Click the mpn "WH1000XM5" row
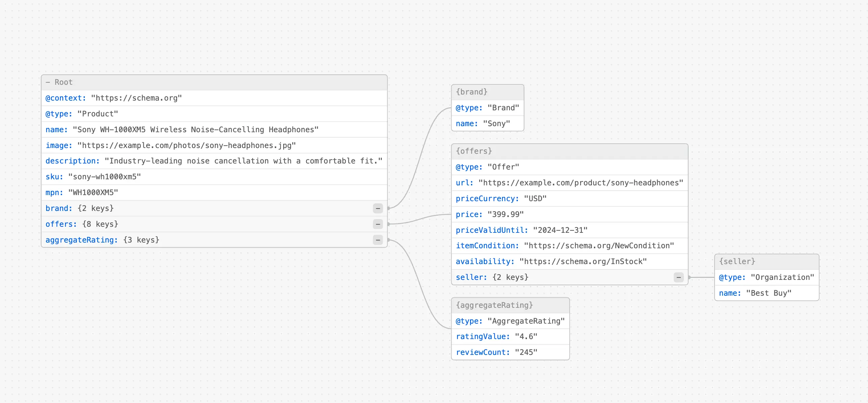Viewport: 868px width, 403px height. click(214, 193)
